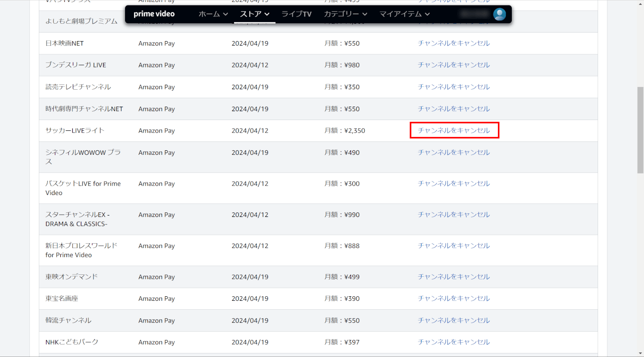Select the 韓流チャンネル channel name

coord(68,320)
